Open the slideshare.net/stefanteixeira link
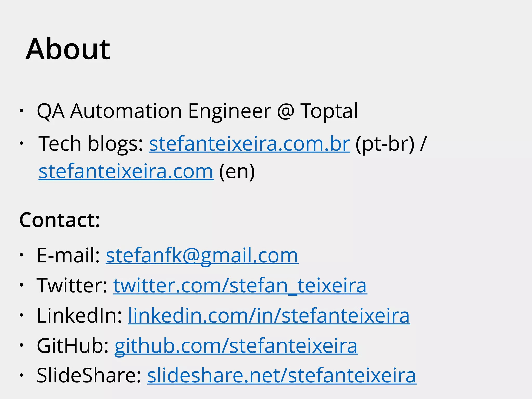Viewport: 532px width, 399px height. pyautogui.click(x=282, y=375)
